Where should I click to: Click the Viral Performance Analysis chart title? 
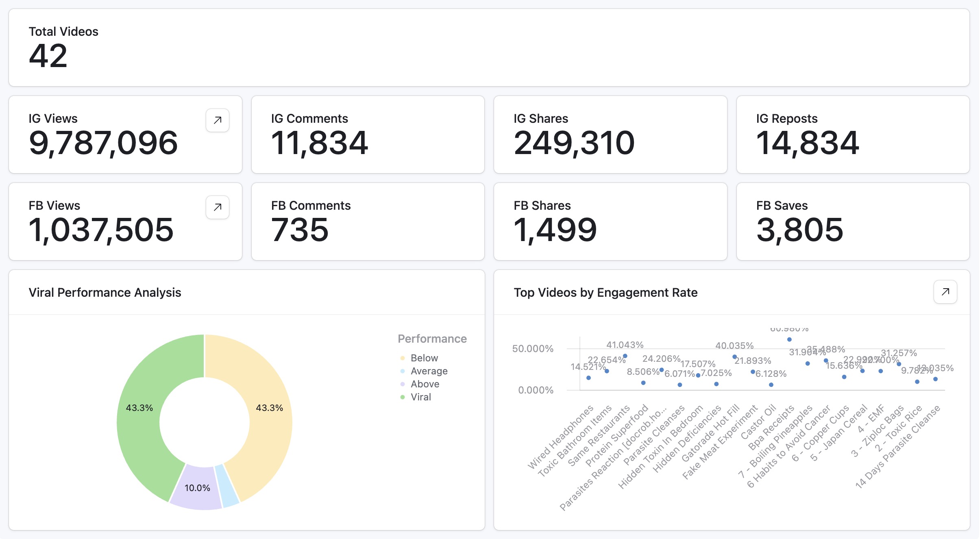click(x=105, y=292)
